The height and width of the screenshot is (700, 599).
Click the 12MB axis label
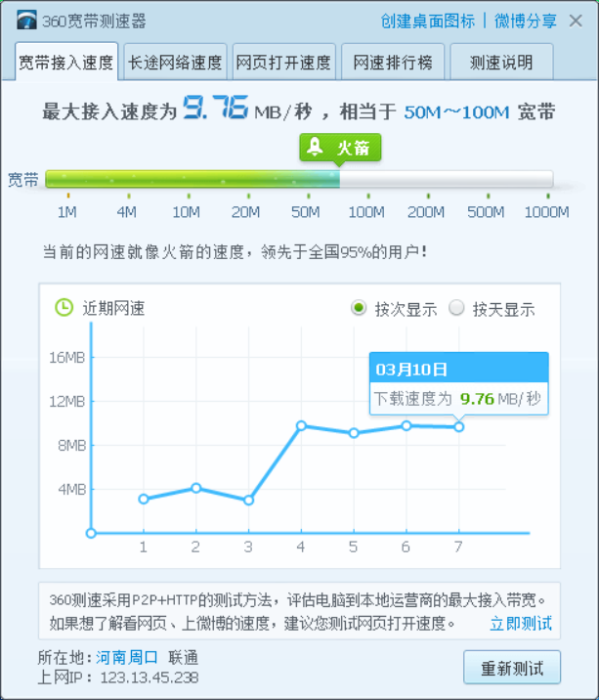tap(67, 402)
